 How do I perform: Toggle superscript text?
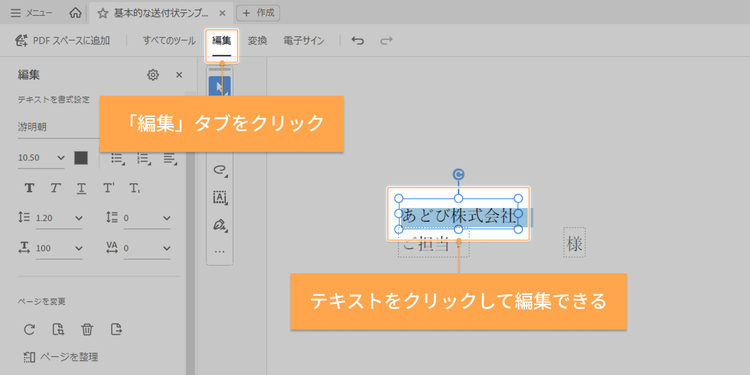tap(109, 188)
